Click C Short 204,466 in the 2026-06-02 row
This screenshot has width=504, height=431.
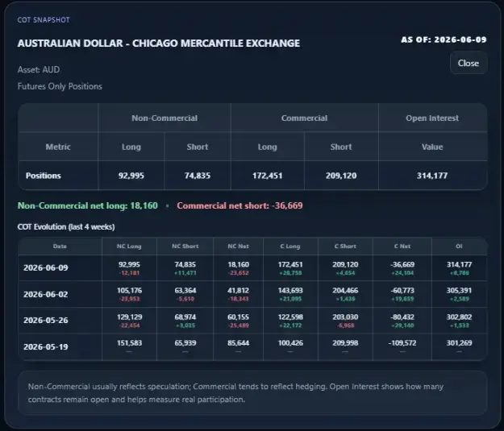[x=345, y=291]
